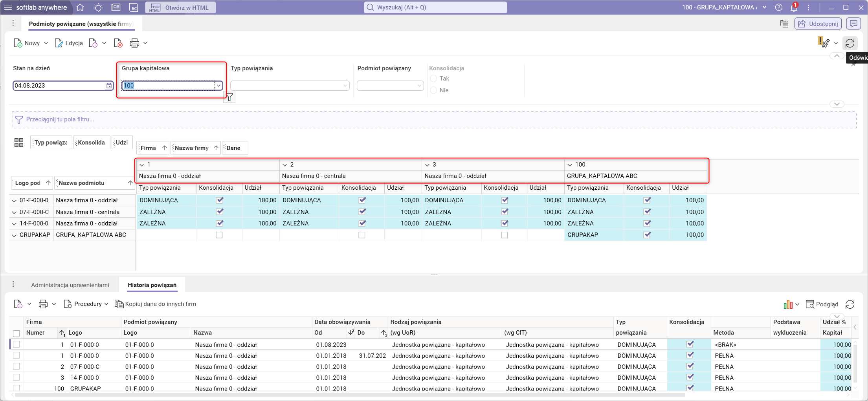Open the calendar picker in Stan na dzień
868x401 pixels.
(109, 86)
